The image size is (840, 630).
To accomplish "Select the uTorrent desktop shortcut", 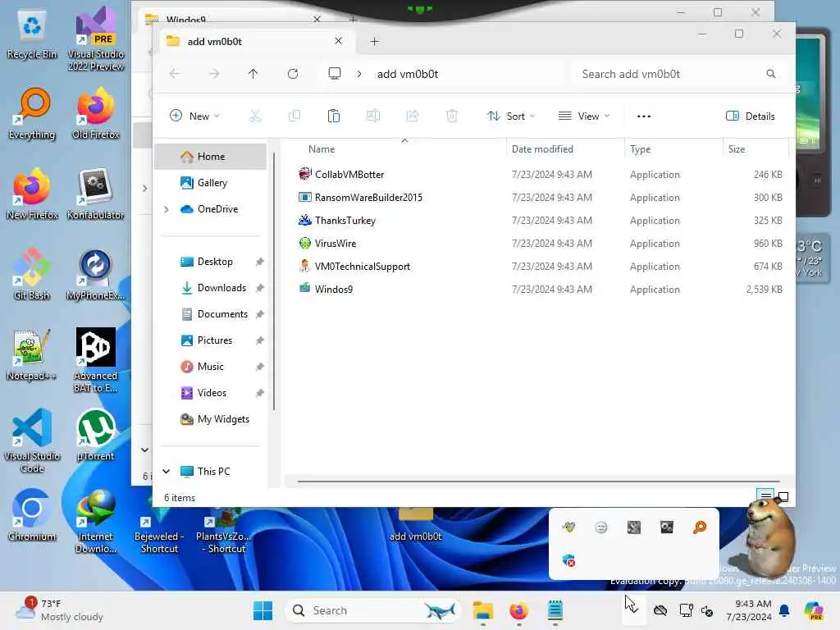I will pyautogui.click(x=96, y=435).
